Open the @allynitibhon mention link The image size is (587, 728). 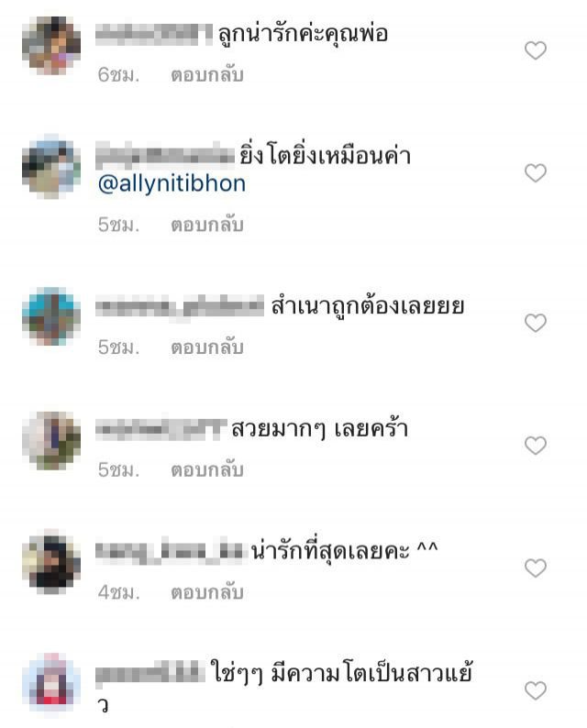(x=172, y=184)
